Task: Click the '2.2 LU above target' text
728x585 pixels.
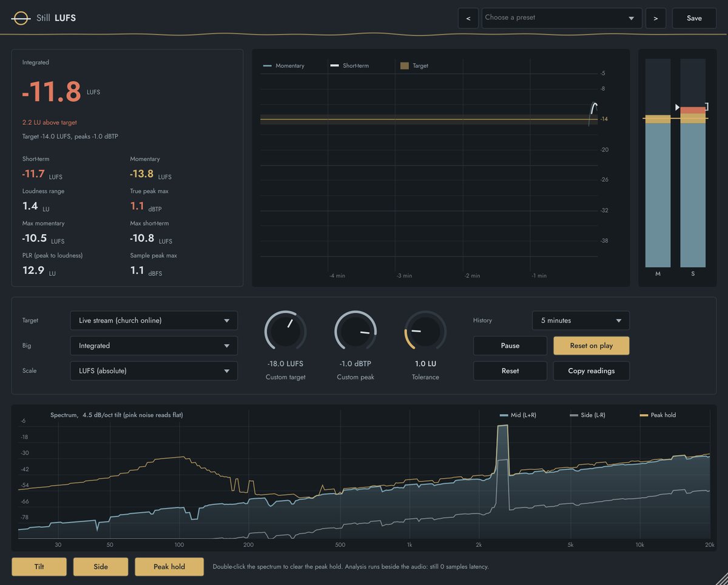Action: 50,122
